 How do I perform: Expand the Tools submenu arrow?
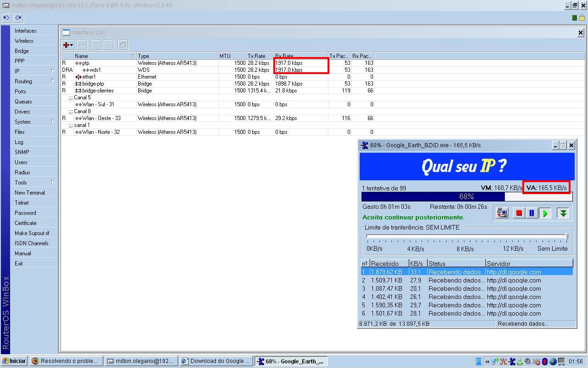(52, 182)
